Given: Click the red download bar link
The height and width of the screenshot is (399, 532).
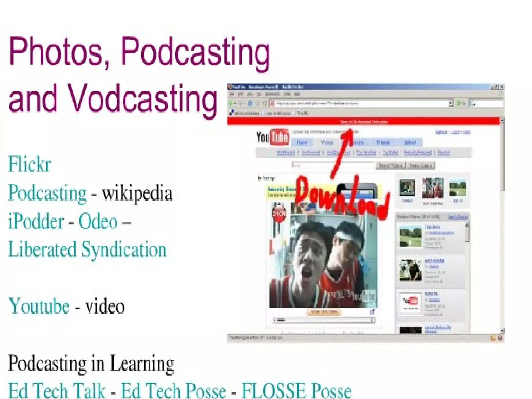Looking at the screenshot, I should pyautogui.click(x=364, y=122).
